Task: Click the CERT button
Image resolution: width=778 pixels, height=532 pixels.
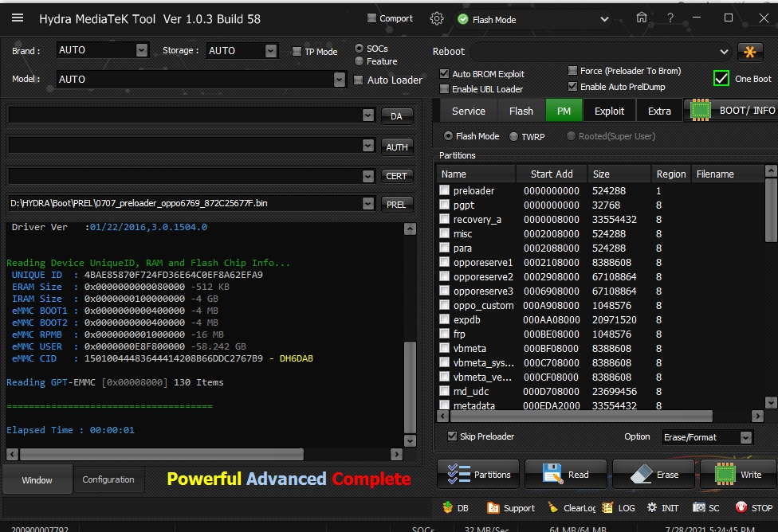Action: coord(396,175)
